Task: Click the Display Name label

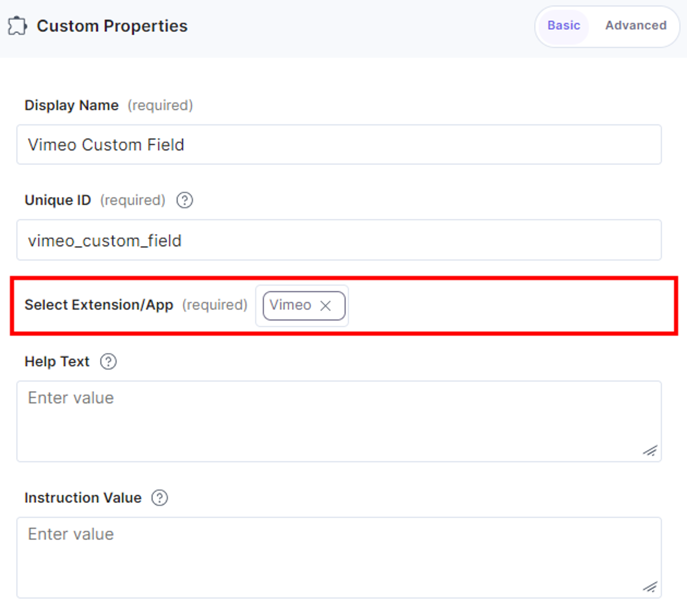Action: pos(71,105)
